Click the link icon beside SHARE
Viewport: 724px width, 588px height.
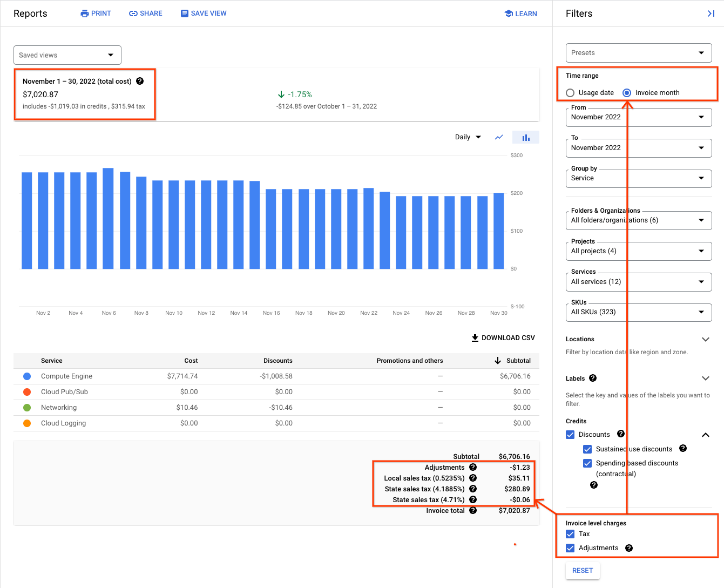tap(133, 13)
